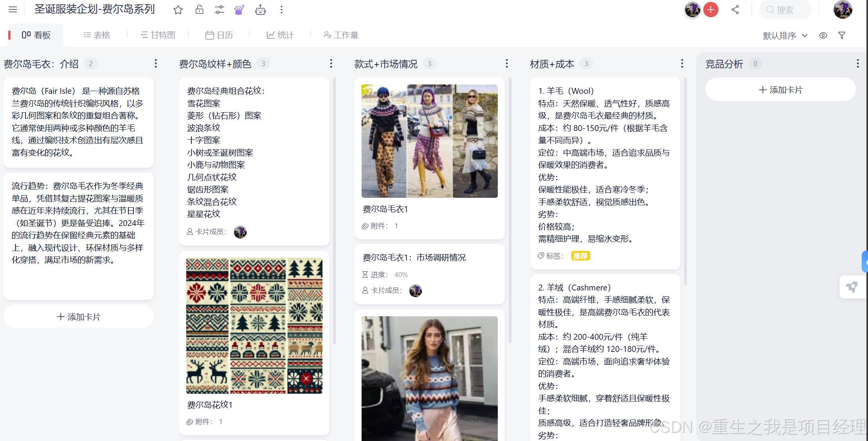Star the project as favorite
The height and width of the screenshot is (441, 868).
point(178,10)
